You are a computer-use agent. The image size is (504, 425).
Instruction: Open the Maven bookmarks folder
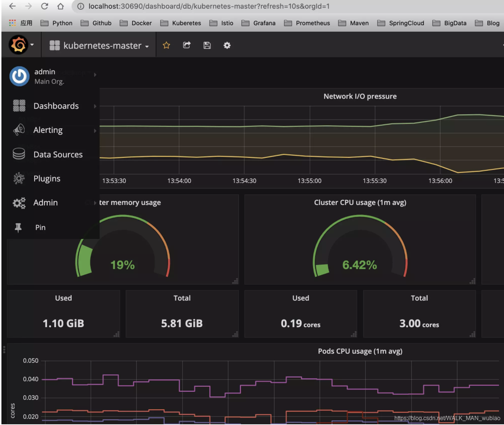pos(353,23)
